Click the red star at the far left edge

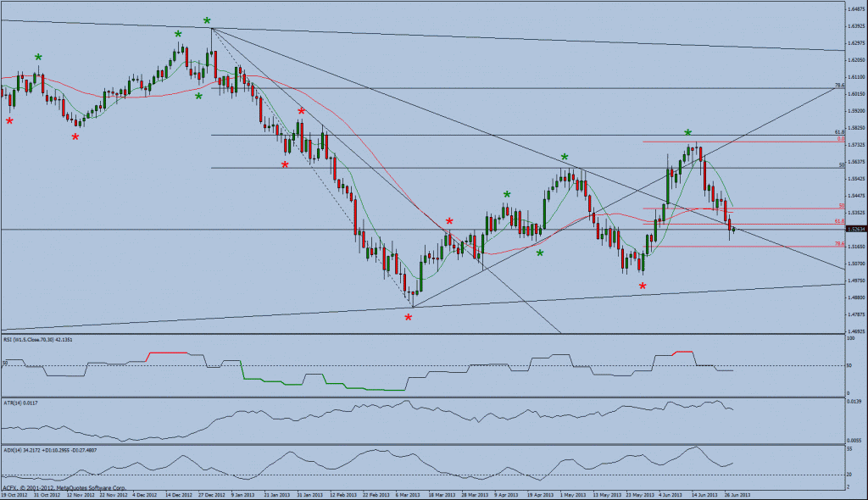pos(9,121)
